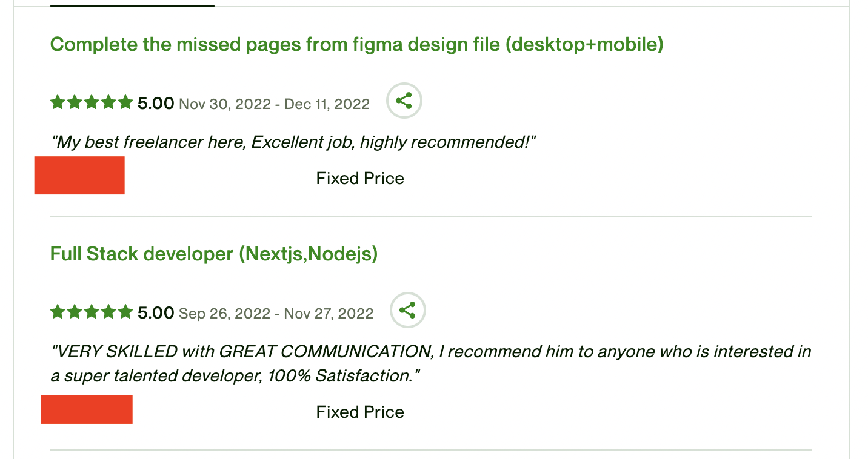Open "Complete the missed pages from figma" job
Image resolution: width=868 pixels, height=459 pixels.
click(356, 44)
